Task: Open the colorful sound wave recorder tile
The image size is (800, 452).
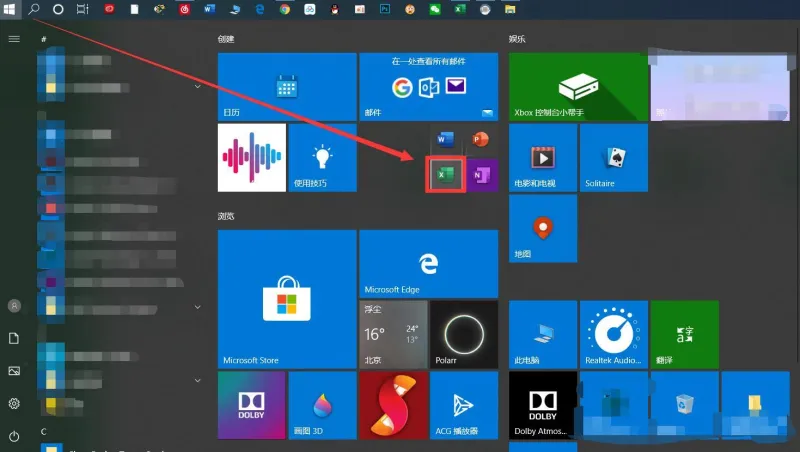Action: 252,158
